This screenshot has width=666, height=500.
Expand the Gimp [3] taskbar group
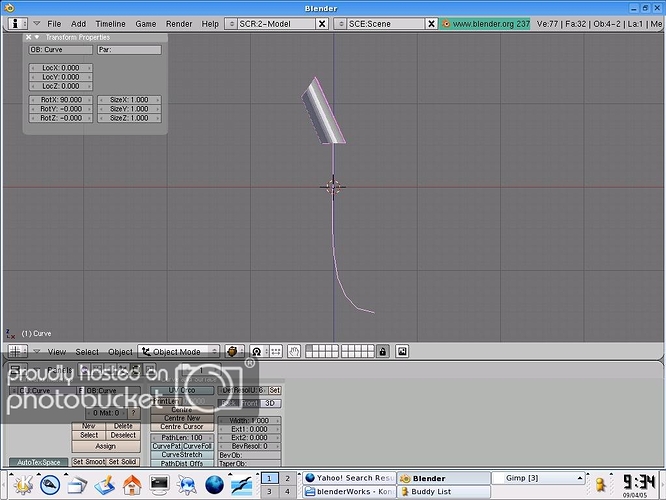tap(539, 478)
